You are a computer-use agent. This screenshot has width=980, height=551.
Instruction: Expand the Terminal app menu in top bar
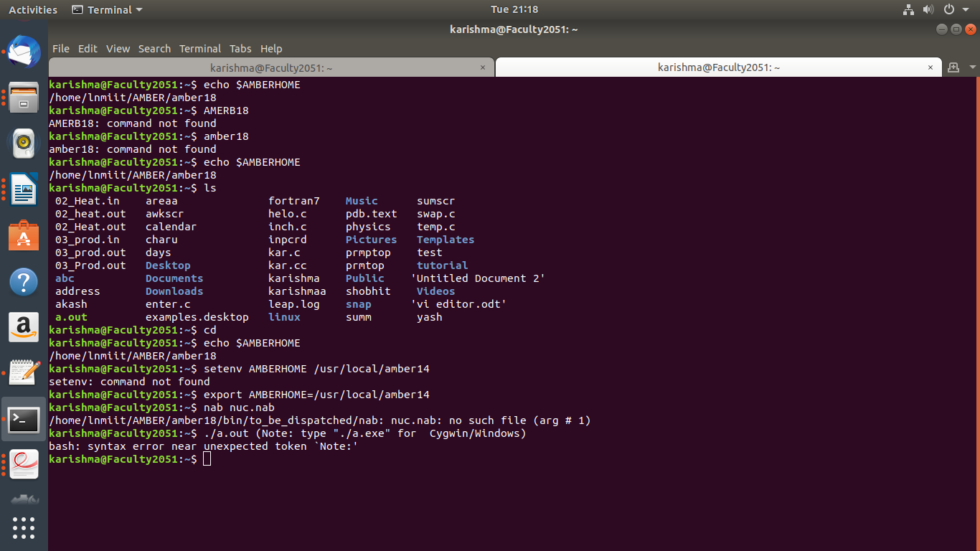click(x=107, y=10)
